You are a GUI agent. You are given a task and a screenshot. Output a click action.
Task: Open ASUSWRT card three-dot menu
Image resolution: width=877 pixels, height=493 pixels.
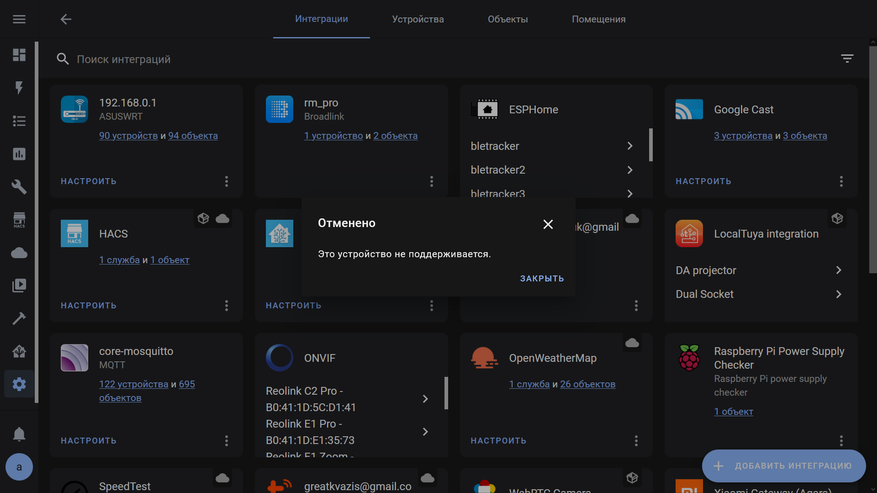[x=227, y=181]
